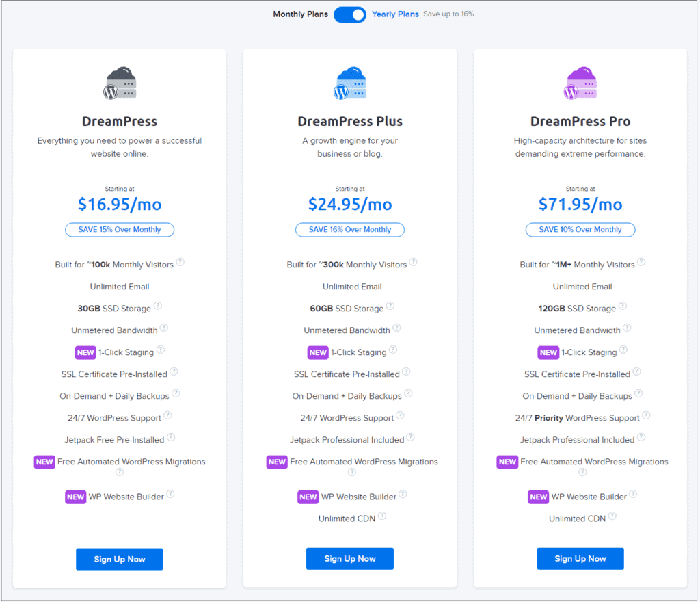This screenshot has width=700, height=602.
Task: Open 1-Click Staging help in DreamPress Plus card
Action: (393, 350)
